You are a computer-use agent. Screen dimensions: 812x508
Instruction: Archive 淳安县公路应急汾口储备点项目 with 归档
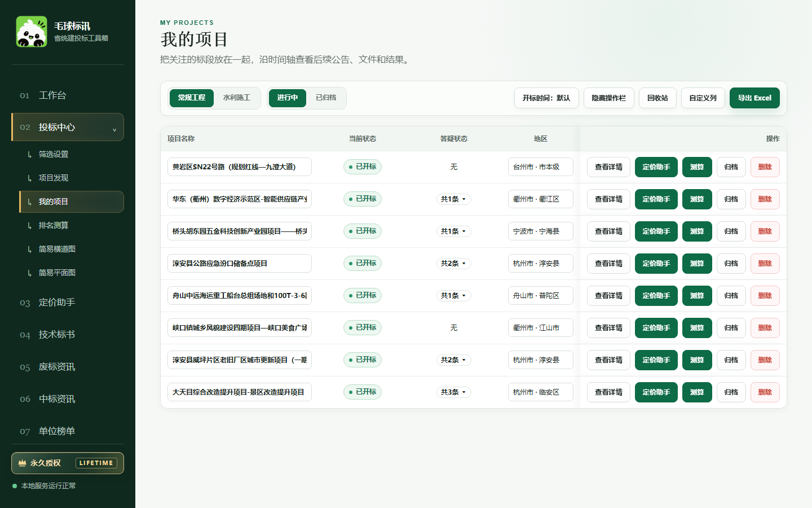[731, 264]
